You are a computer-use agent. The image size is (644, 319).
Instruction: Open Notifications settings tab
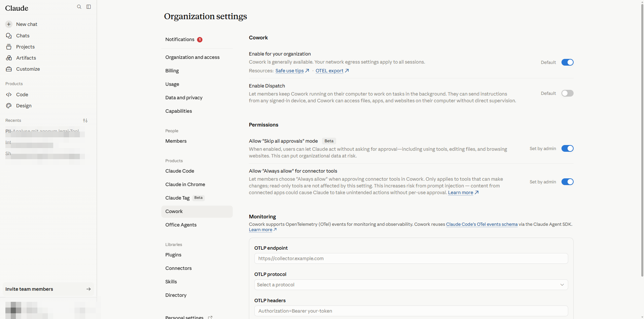(x=197, y=39)
